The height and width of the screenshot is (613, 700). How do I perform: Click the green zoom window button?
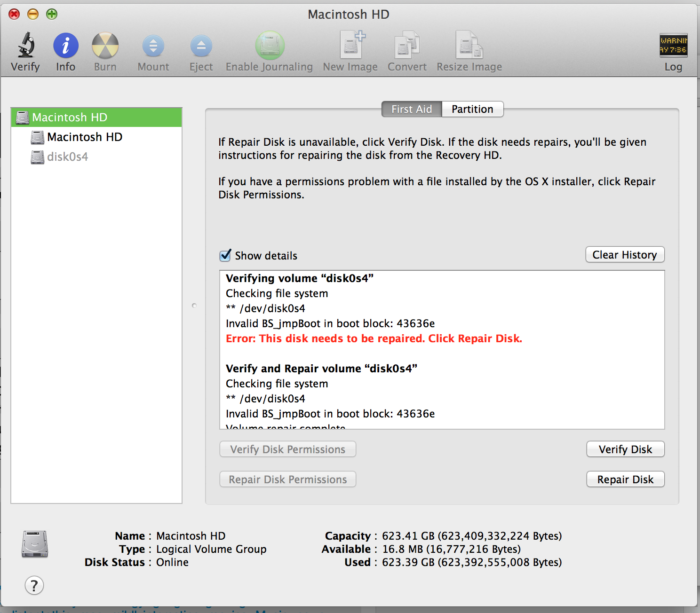(52, 14)
